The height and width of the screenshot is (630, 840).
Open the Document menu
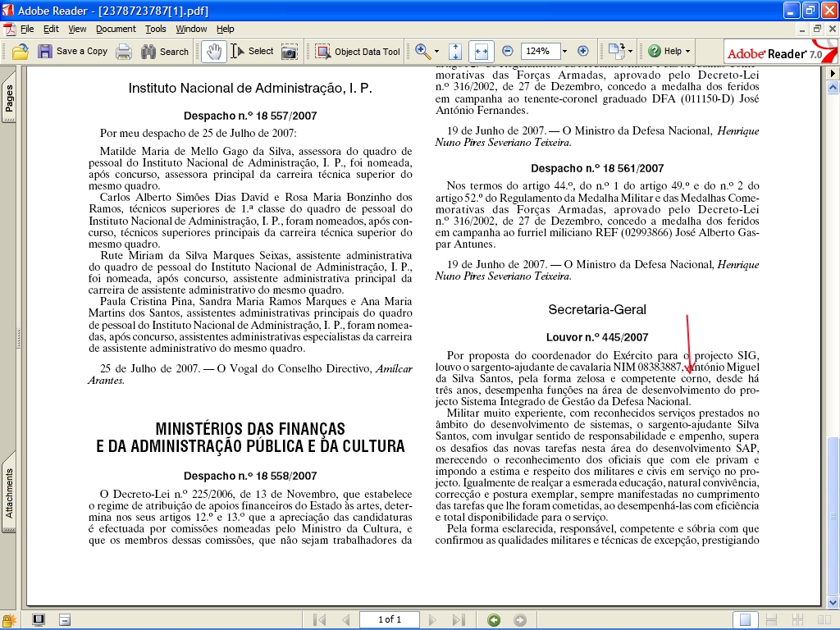[x=116, y=29]
